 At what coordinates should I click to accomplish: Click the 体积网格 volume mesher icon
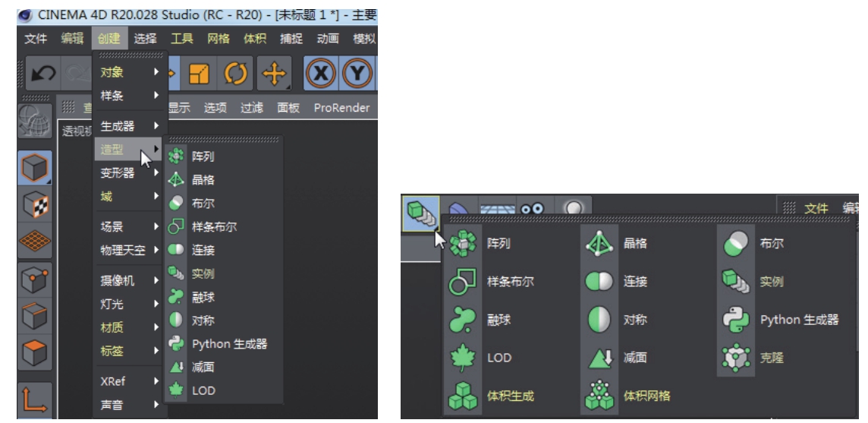[599, 396]
